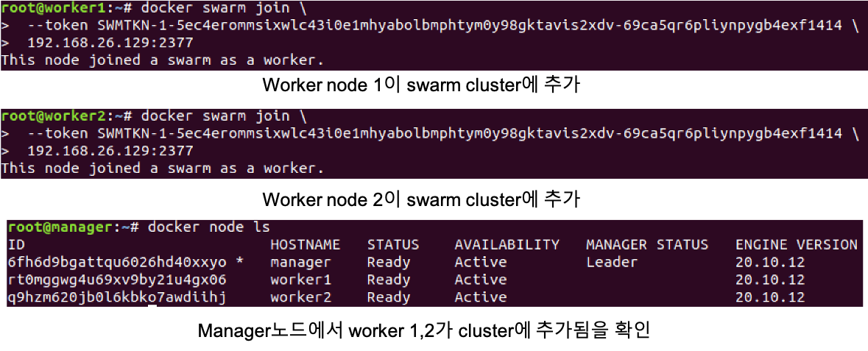The height and width of the screenshot is (351, 868).
Task: Click the 'Manager노드에서 worker 1,2가' caption
Action: tap(426, 330)
